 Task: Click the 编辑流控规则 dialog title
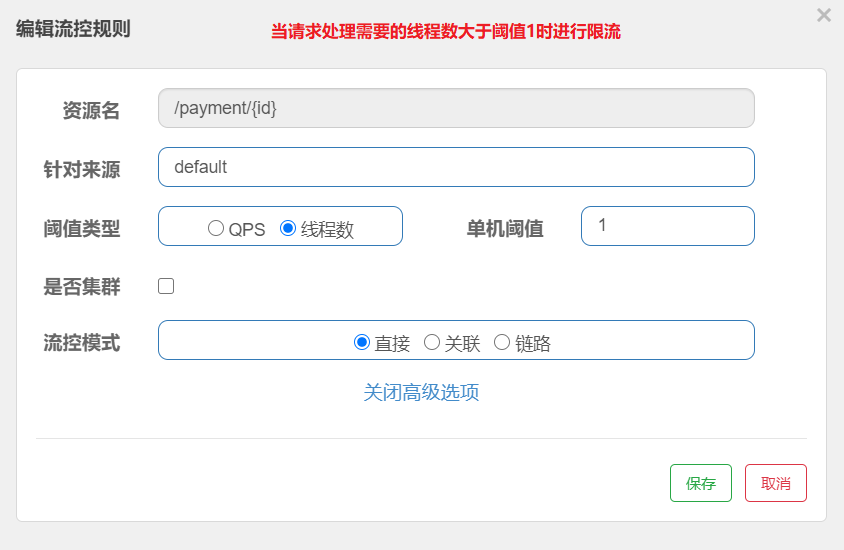(73, 29)
